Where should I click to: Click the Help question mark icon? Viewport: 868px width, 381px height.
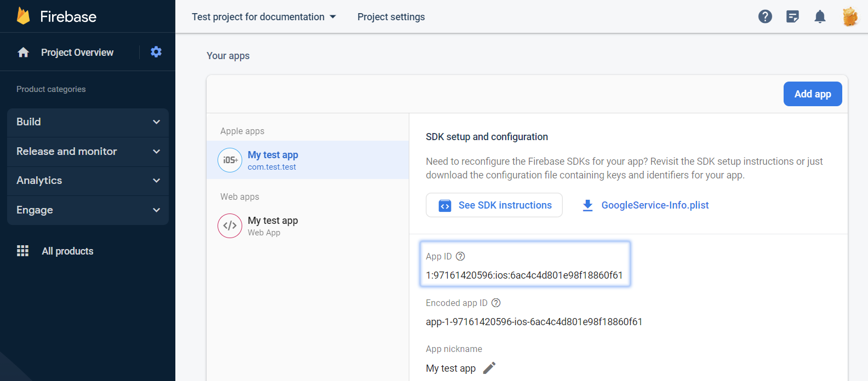point(765,16)
